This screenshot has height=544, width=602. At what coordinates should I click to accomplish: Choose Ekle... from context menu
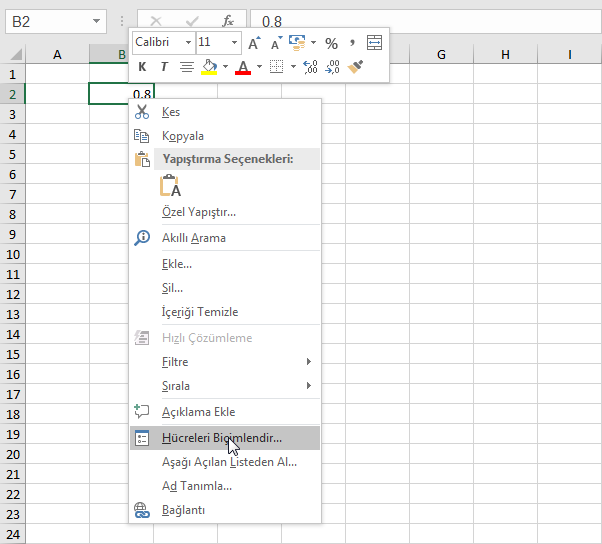pyautogui.click(x=225, y=264)
